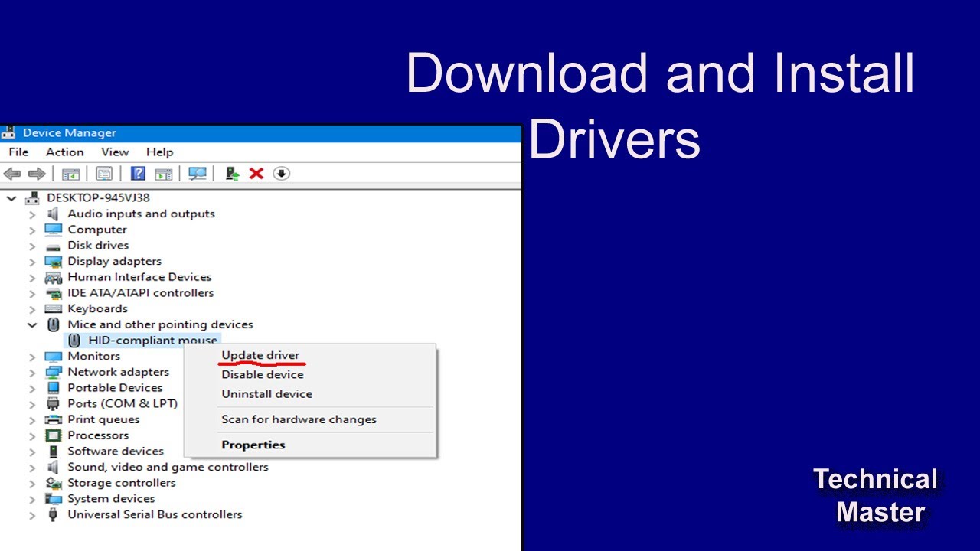Expand the Network adapters category chevron
Viewport: 980px width, 551px height.
[32, 372]
